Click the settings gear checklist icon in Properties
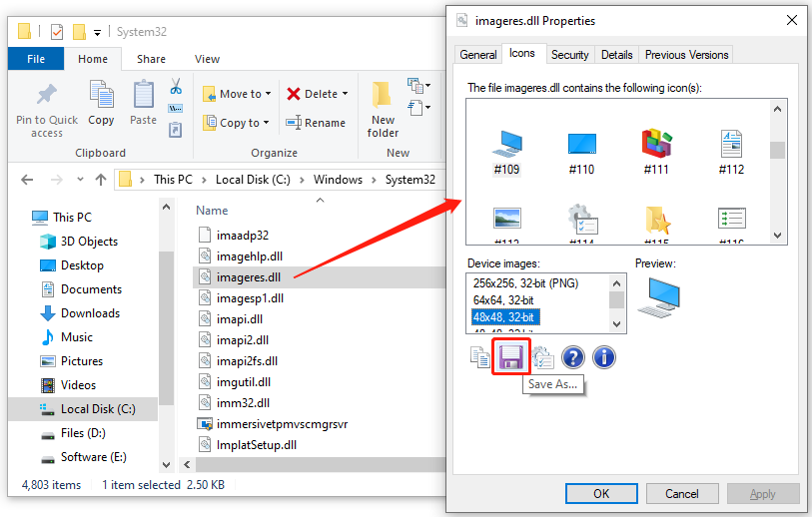Viewport: 812px width, 517px height. (x=542, y=357)
